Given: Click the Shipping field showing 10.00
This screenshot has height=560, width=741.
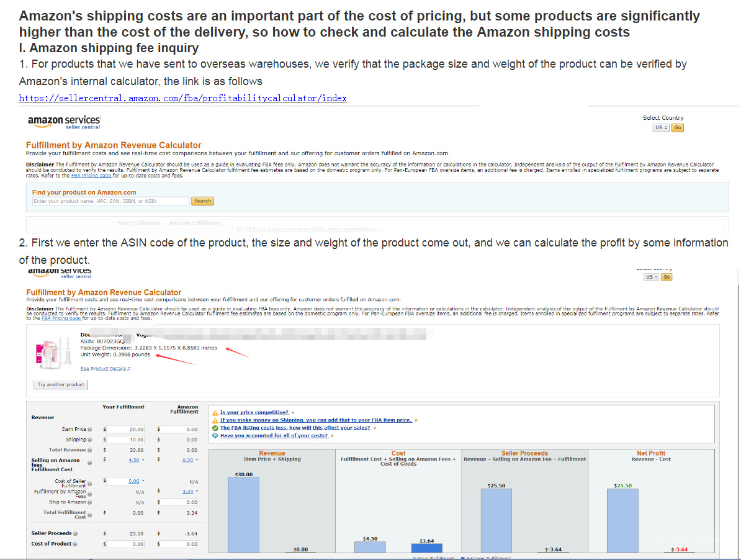Looking at the screenshot, I should (126, 440).
